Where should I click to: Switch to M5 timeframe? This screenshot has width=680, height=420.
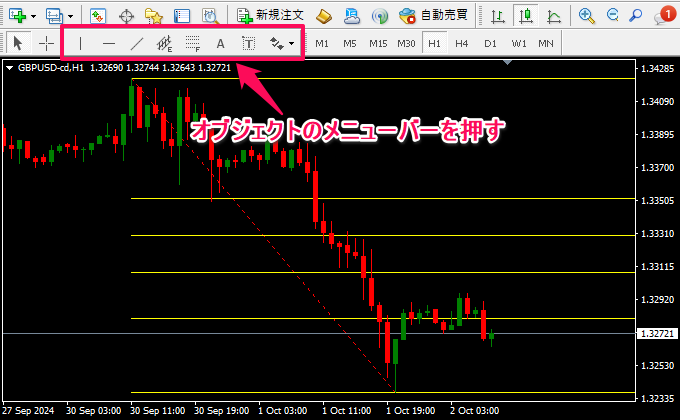(x=350, y=43)
